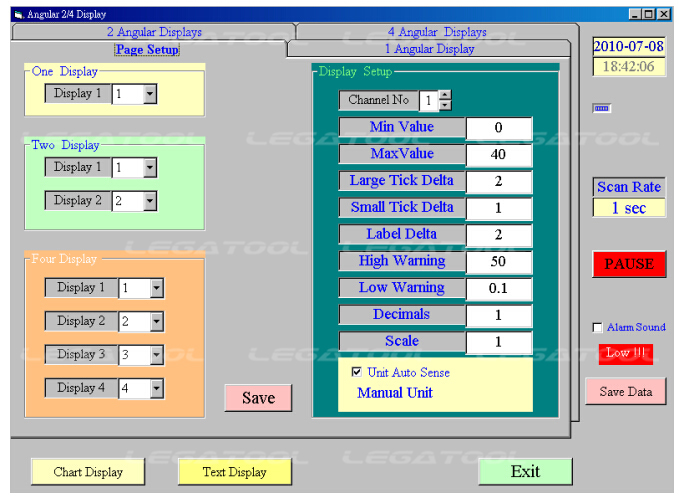Click the Channel No value field
This screenshot has width=679, height=497.
[429, 100]
